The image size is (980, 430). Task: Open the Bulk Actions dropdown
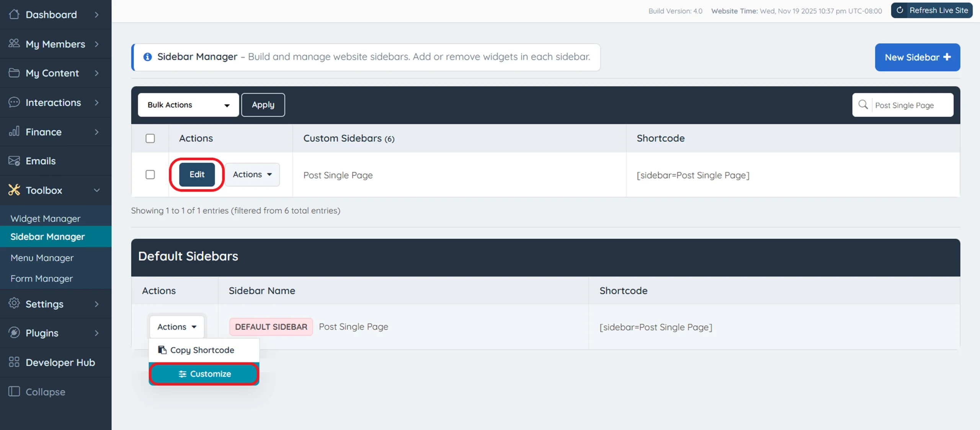coord(188,105)
